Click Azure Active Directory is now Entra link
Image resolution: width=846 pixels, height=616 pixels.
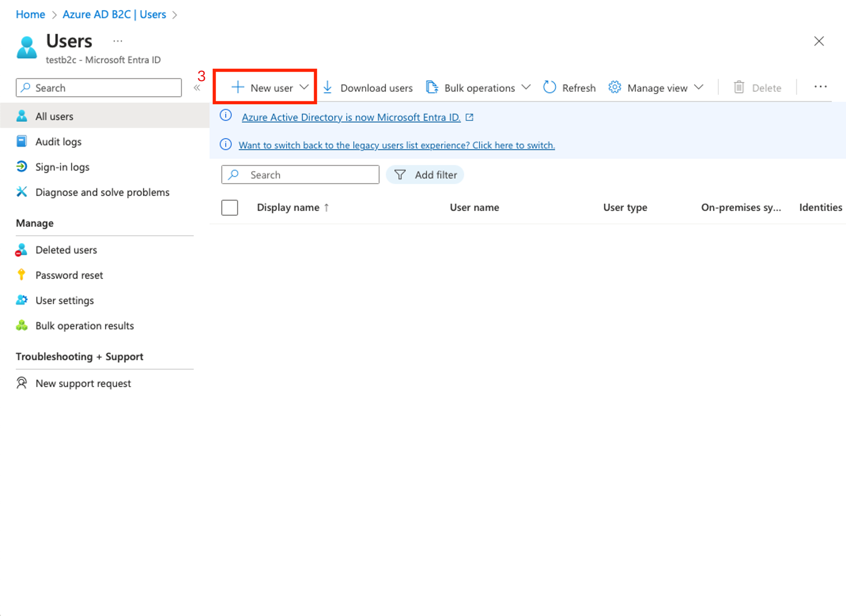350,118
